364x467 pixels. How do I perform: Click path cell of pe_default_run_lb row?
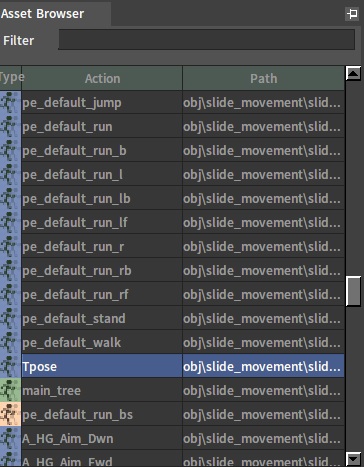pos(263,198)
